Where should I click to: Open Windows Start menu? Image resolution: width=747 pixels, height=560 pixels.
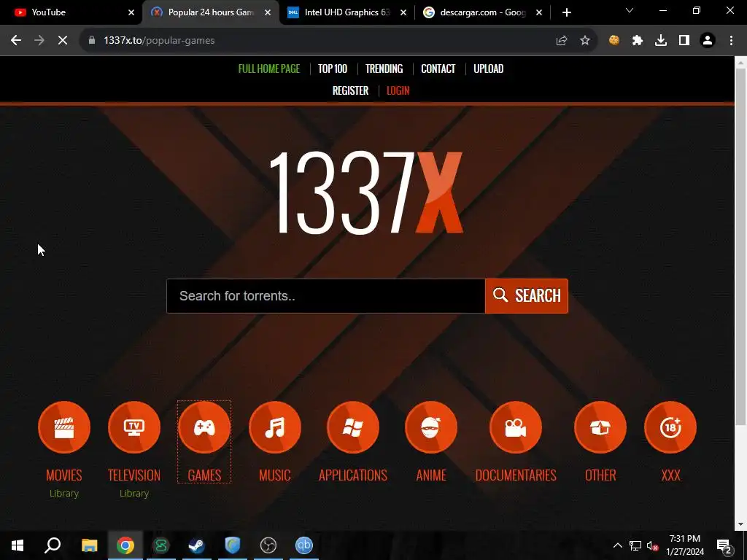[x=18, y=545]
